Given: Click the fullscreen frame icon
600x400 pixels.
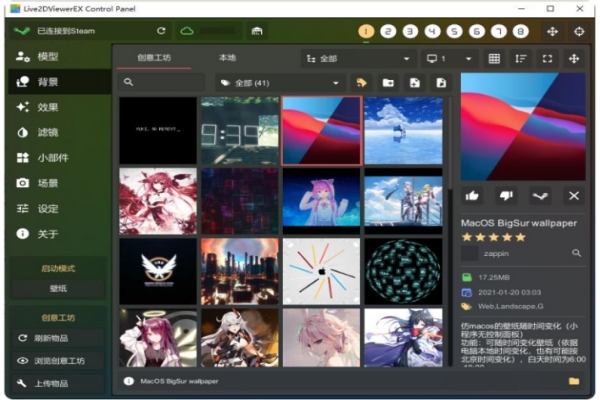Looking at the screenshot, I should [x=547, y=59].
